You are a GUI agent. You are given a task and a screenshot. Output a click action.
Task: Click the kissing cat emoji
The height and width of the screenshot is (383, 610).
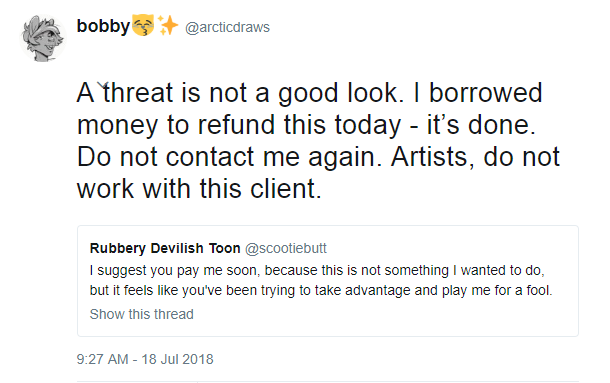coord(143,26)
